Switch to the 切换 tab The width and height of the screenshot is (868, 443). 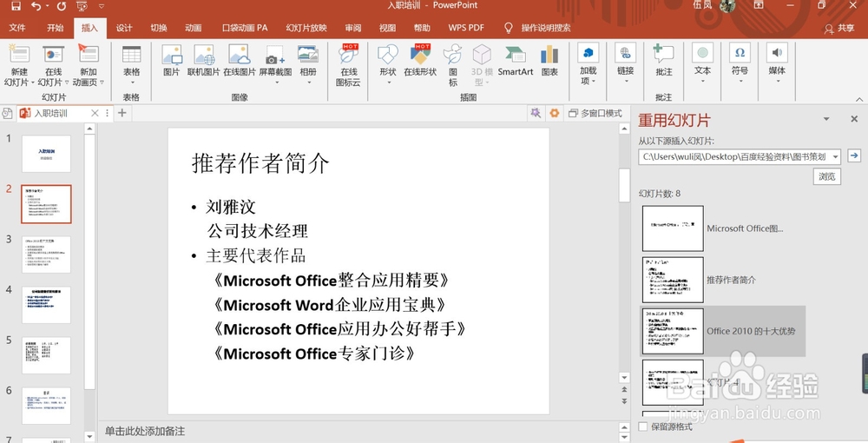coord(159,28)
